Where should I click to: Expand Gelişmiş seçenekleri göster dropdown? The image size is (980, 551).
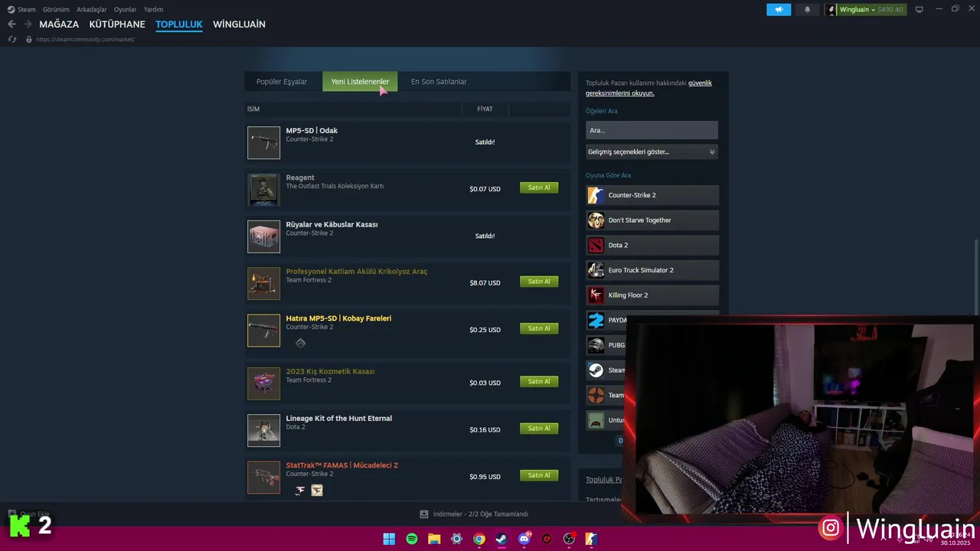[652, 152]
